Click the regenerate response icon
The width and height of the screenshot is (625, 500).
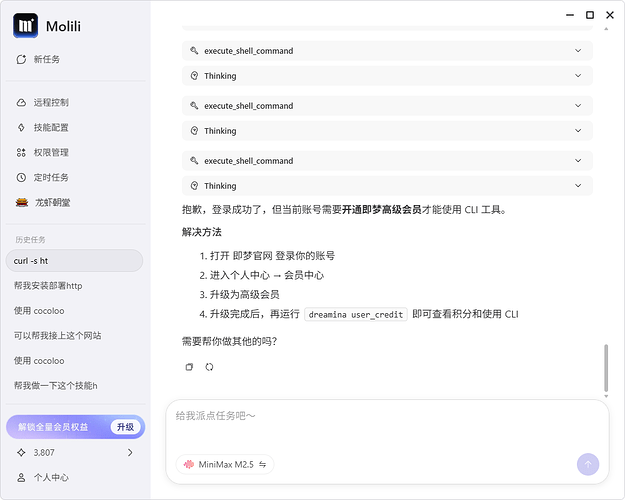click(x=209, y=367)
